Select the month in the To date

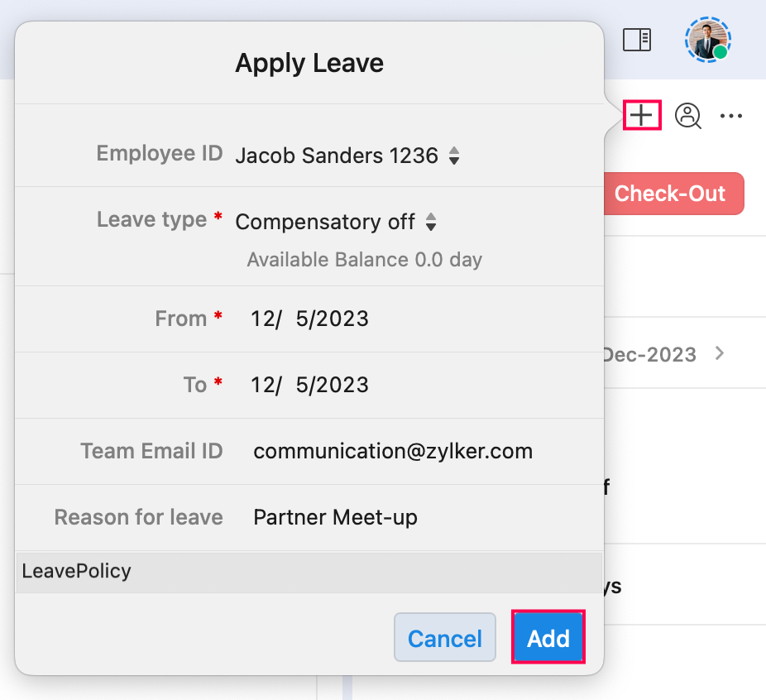(x=261, y=385)
